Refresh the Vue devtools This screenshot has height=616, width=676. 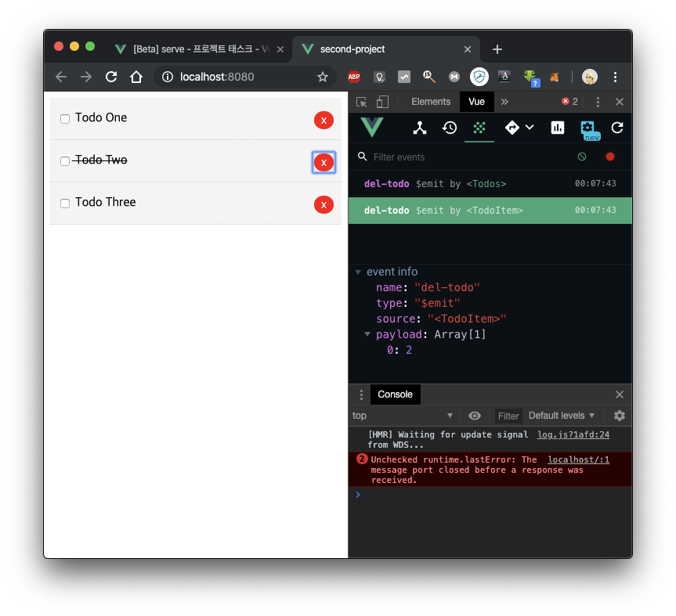point(617,128)
